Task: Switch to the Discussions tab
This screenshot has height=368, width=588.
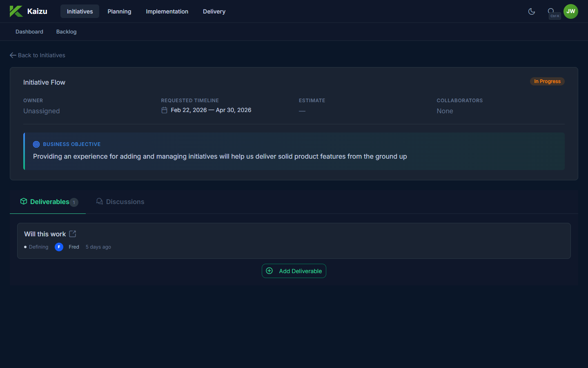Action: coord(120,202)
